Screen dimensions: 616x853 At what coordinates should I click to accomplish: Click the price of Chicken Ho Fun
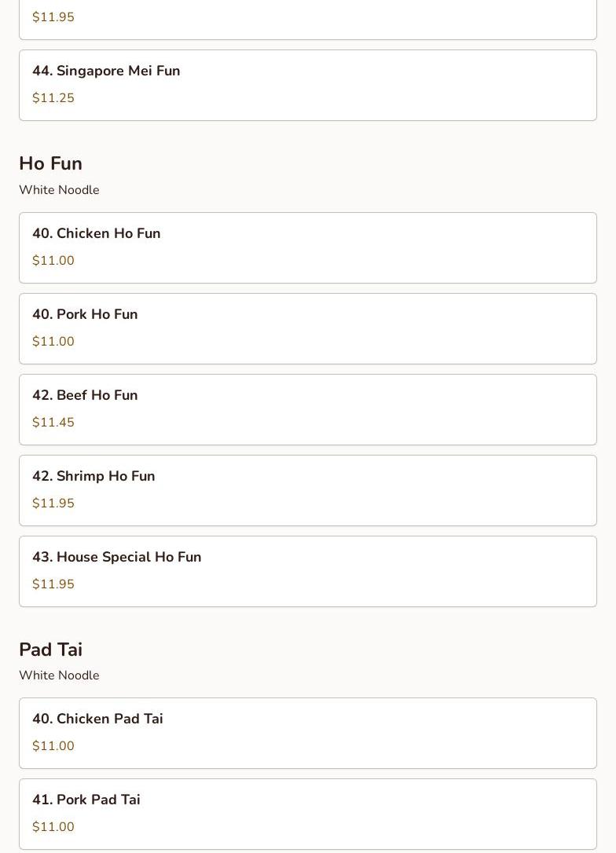coord(53,261)
